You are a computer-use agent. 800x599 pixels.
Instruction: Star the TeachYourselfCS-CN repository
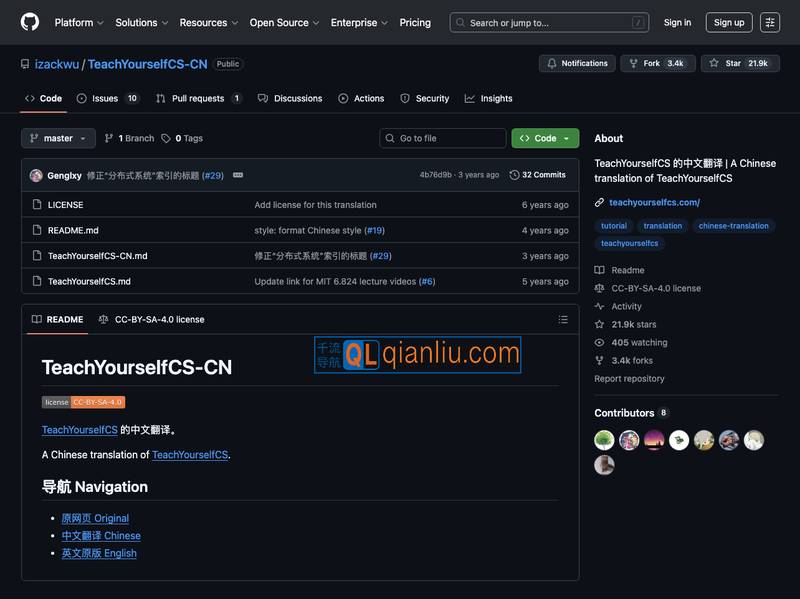coord(739,63)
